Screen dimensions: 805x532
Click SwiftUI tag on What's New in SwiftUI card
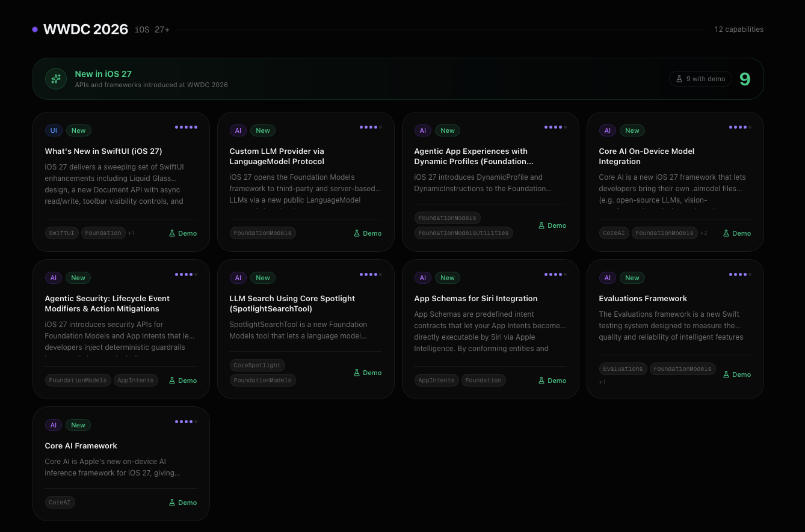pyautogui.click(x=62, y=233)
